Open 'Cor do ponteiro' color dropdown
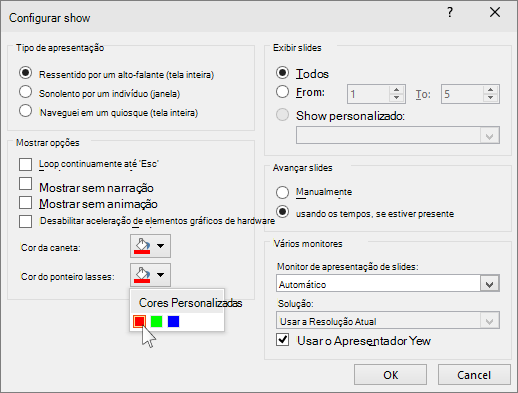This screenshot has height=393, width=518. tap(150, 275)
